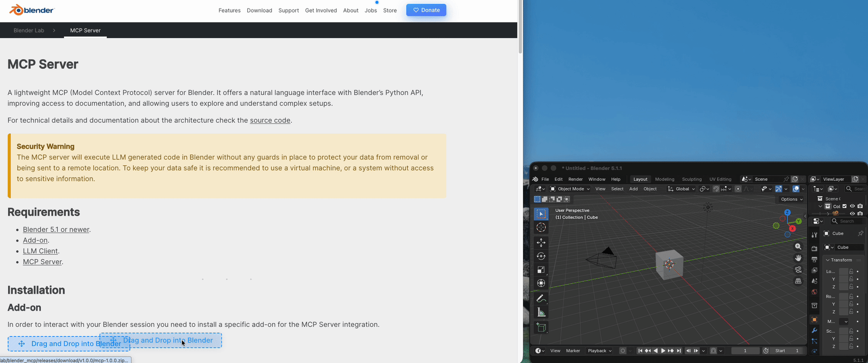Viewport: 868px width, 363px height.
Task: Open the Render menu in Blender
Action: point(576,179)
